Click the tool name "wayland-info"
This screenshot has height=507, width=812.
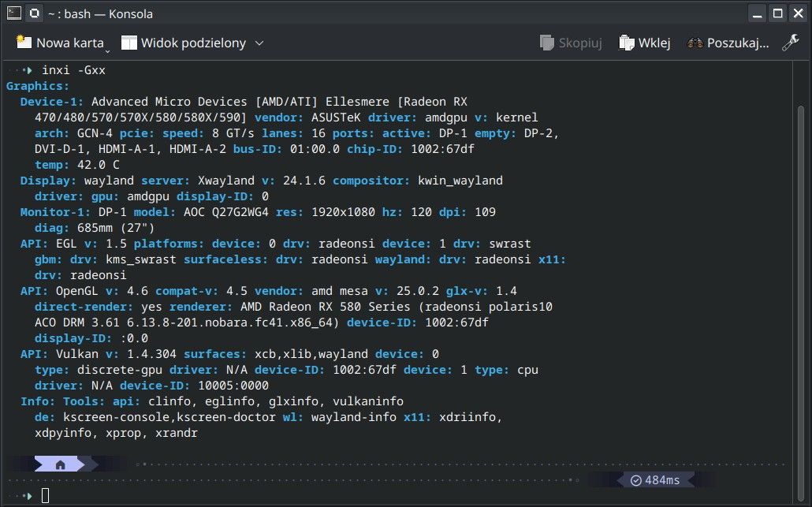[354, 417]
